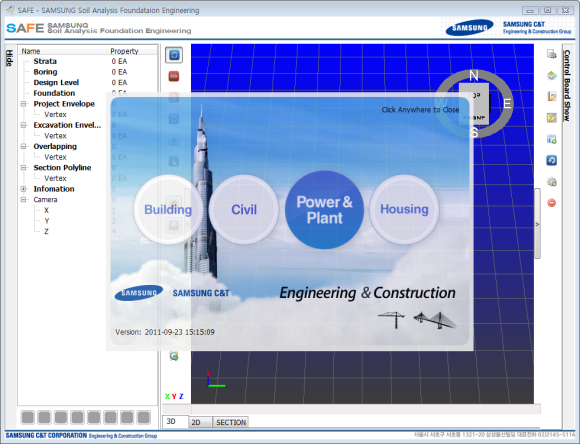580x445 pixels.
Task: Click the table with green plus icon
Action: click(552, 139)
